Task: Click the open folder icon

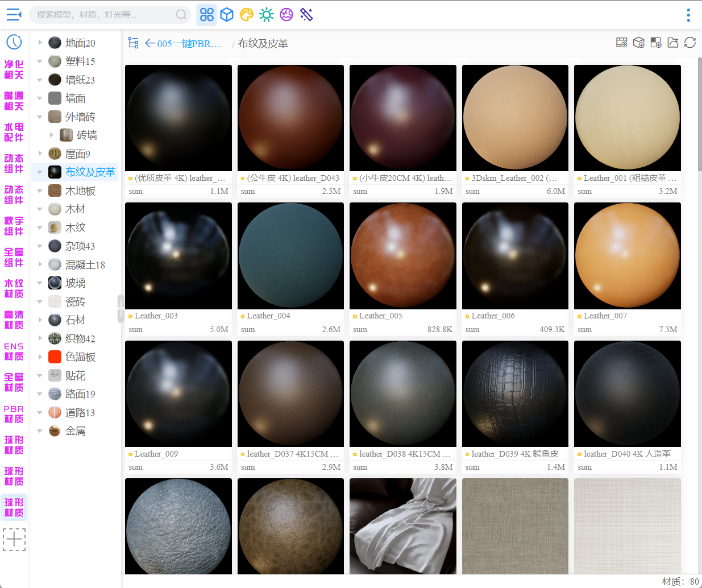Action: [673, 43]
